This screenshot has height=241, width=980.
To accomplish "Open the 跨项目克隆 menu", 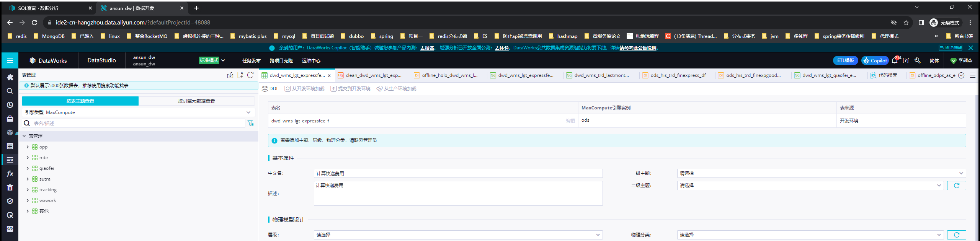I will coord(281,61).
